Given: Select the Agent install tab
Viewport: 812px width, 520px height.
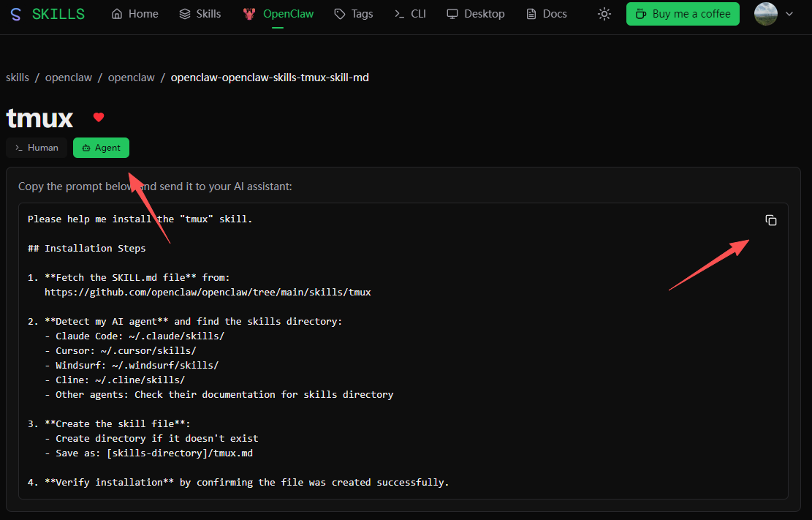Looking at the screenshot, I should 101,148.
